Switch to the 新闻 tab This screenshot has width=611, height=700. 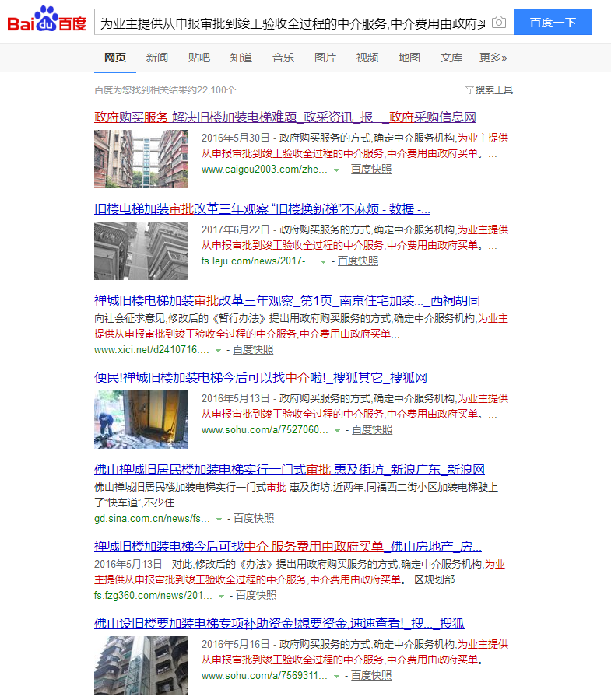tap(156, 58)
